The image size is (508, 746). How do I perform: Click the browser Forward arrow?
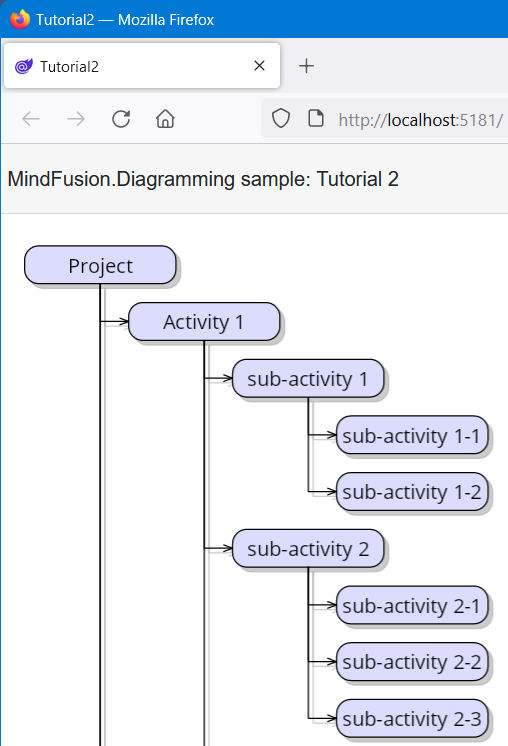click(76, 119)
